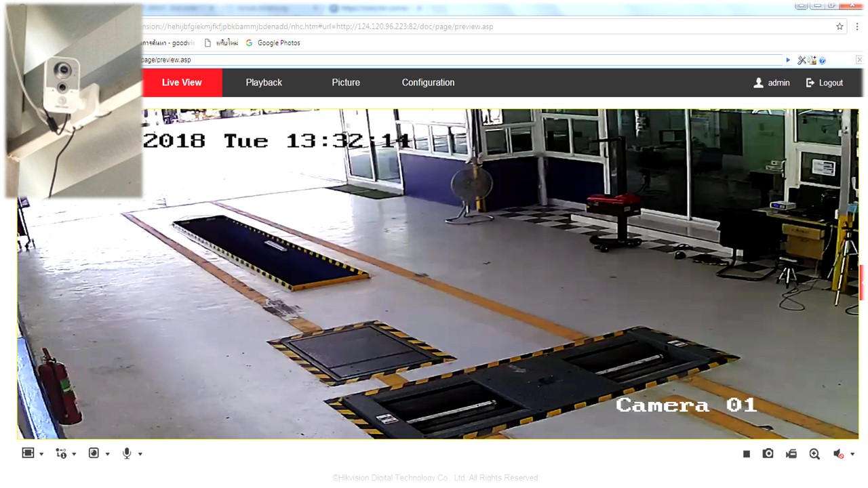The image size is (868, 488).
Task: Stop live view with the square button
Action: click(747, 454)
